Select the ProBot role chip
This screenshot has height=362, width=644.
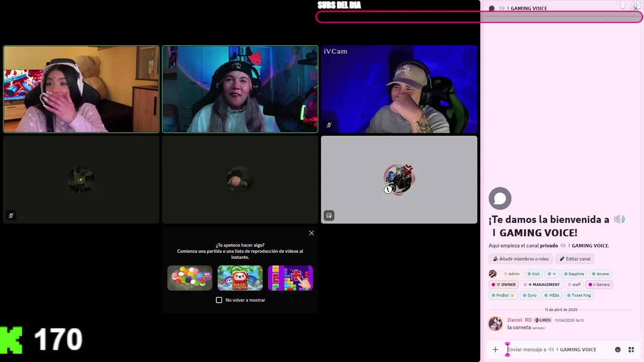pos(503,295)
